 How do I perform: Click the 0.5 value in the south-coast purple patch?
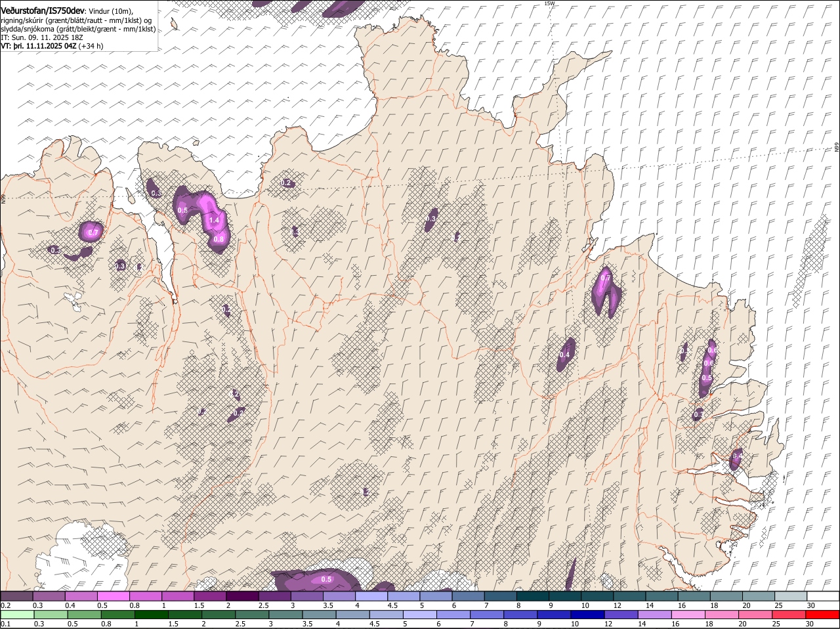click(326, 579)
